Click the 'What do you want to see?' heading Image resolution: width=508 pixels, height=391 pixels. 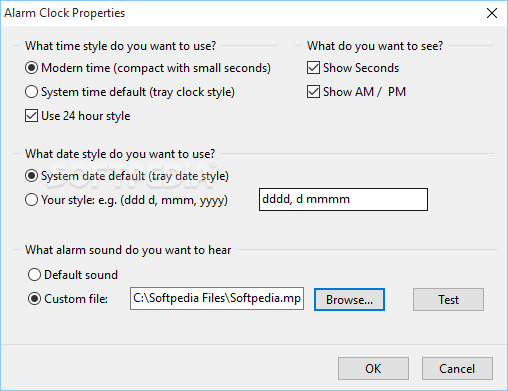pos(375,46)
